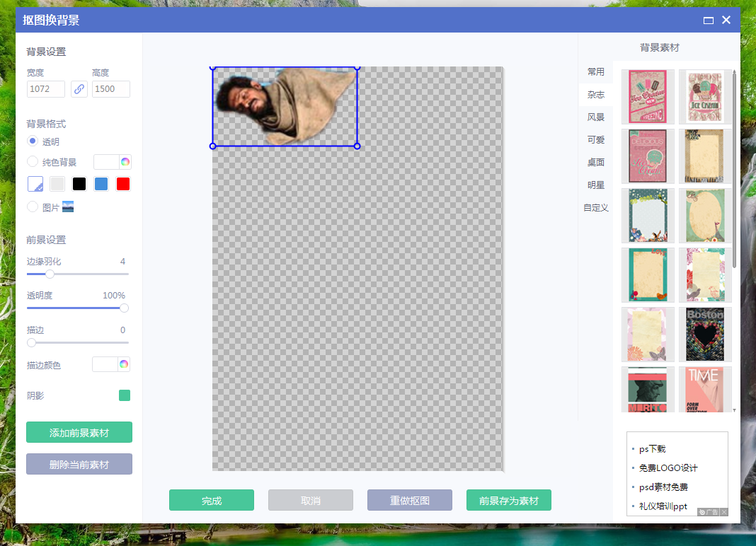Choose the TIME magazine cover thumbnail
The height and width of the screenshot is (546, 756).
(705, 390)
